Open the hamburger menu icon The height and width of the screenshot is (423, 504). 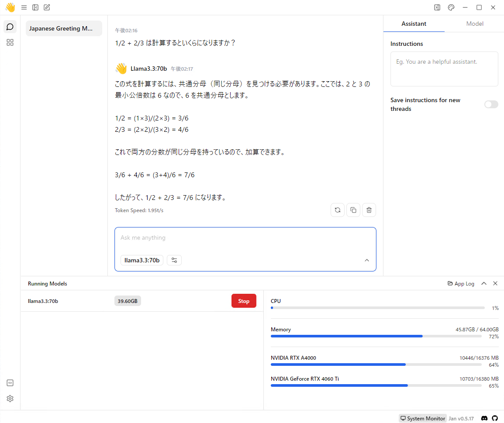(x=24, y=7)
